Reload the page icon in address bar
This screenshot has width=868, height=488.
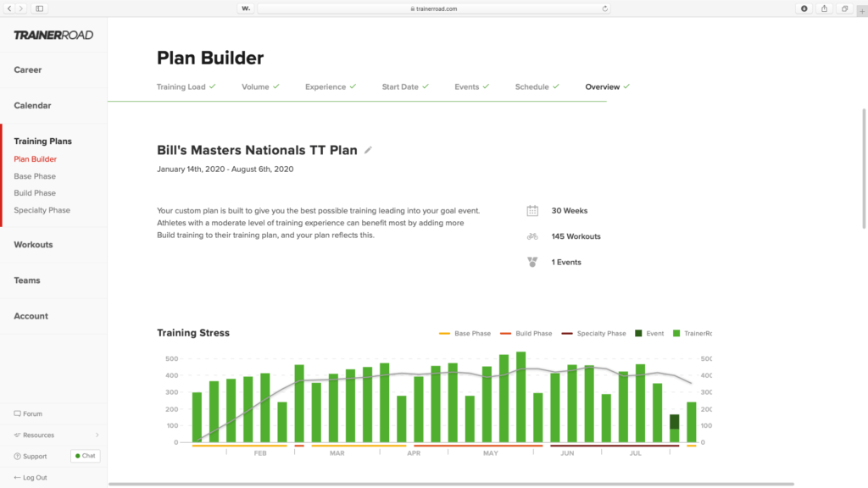click(x=604, y=8)
